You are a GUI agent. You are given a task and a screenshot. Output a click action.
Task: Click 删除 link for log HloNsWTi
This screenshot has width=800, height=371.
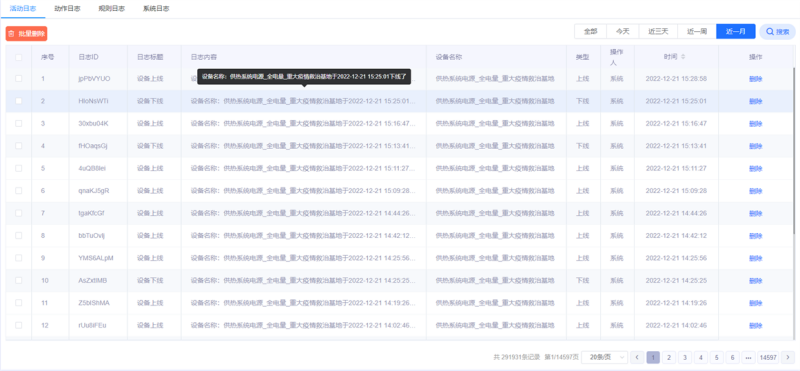pos(755,101)
